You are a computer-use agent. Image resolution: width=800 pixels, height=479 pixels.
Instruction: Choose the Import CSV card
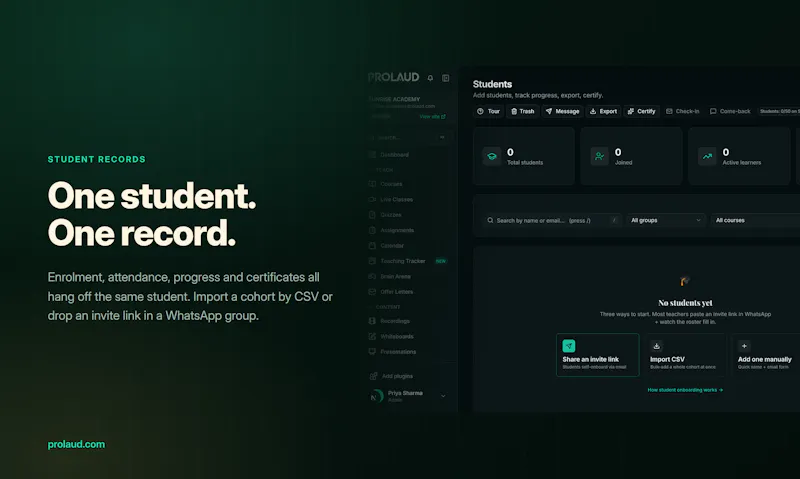(685, 355)
